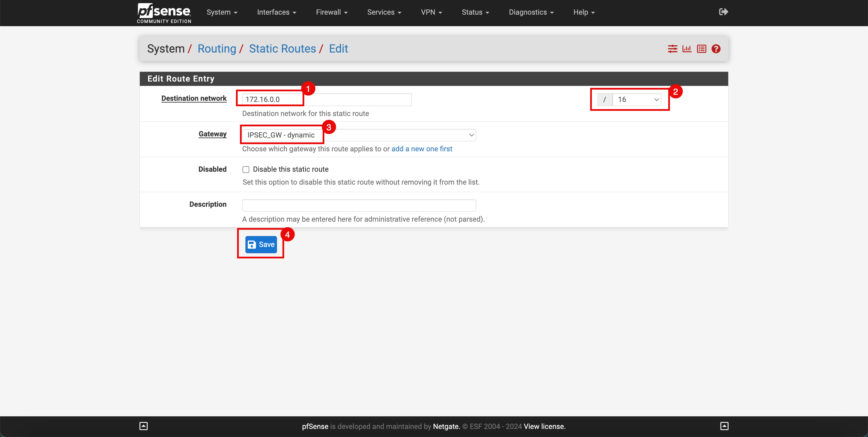Expand the subnet mask dropdown /16

point(635,99)
